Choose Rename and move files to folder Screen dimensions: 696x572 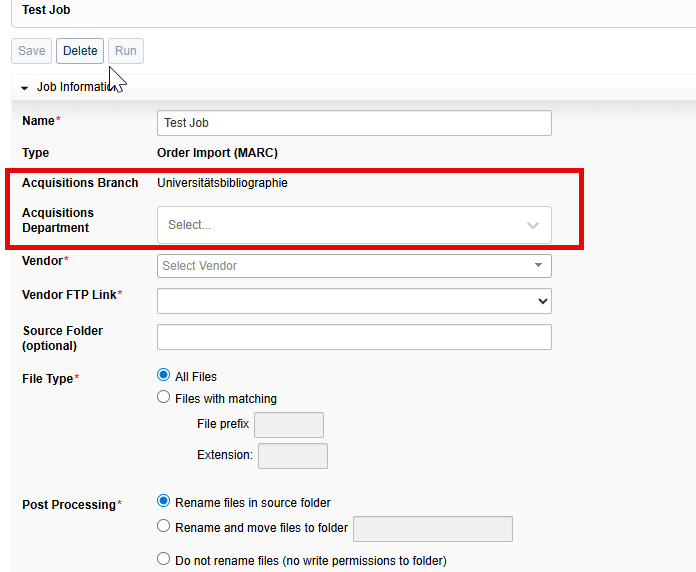pyautogui.click(x=164, y=527)
